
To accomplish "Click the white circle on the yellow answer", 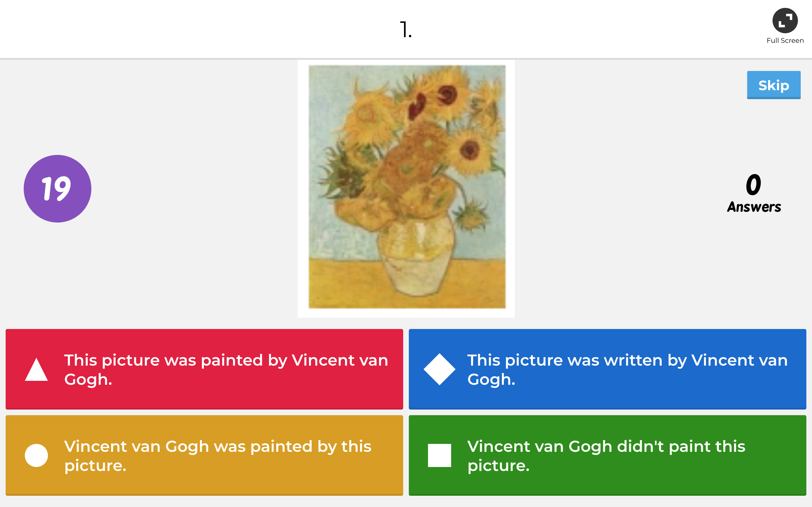I will (37, 455).
